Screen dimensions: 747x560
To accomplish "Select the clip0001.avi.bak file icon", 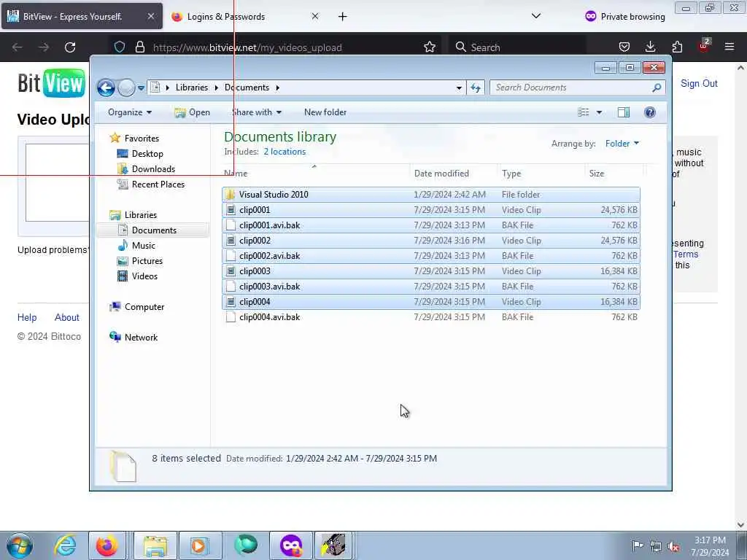I will 231,225.
